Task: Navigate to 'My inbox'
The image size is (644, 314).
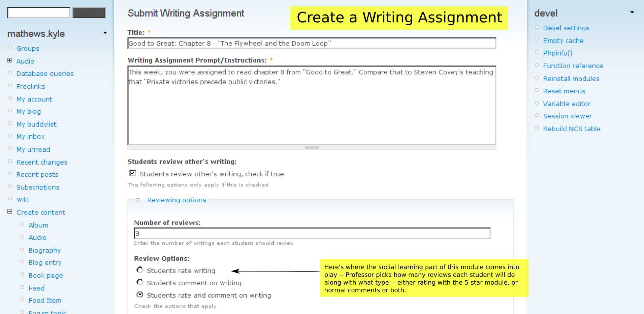Action: pyautogui.click(x=30, y=136)
